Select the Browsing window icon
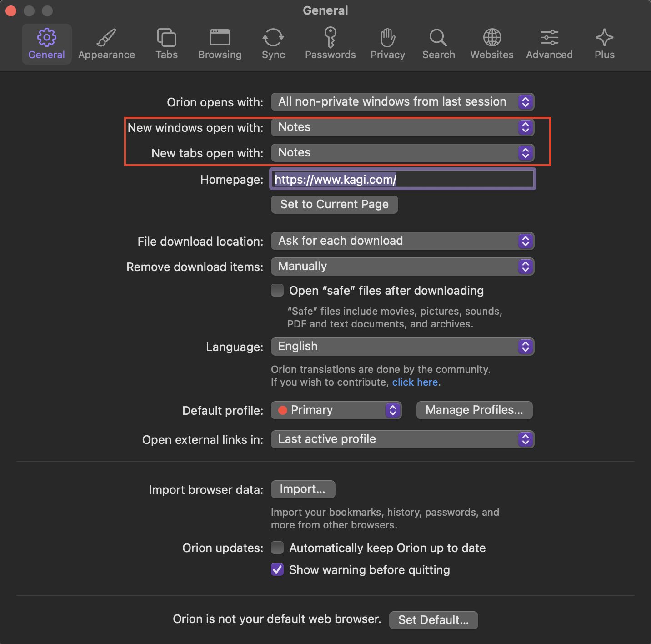The image size is (651, 644). point(220,38)
